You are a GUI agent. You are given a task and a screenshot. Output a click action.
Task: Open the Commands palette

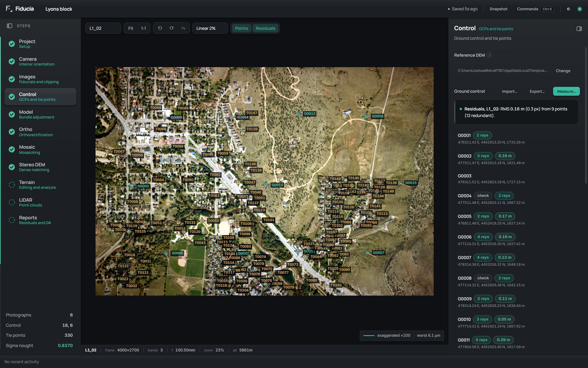click(535, 9)
